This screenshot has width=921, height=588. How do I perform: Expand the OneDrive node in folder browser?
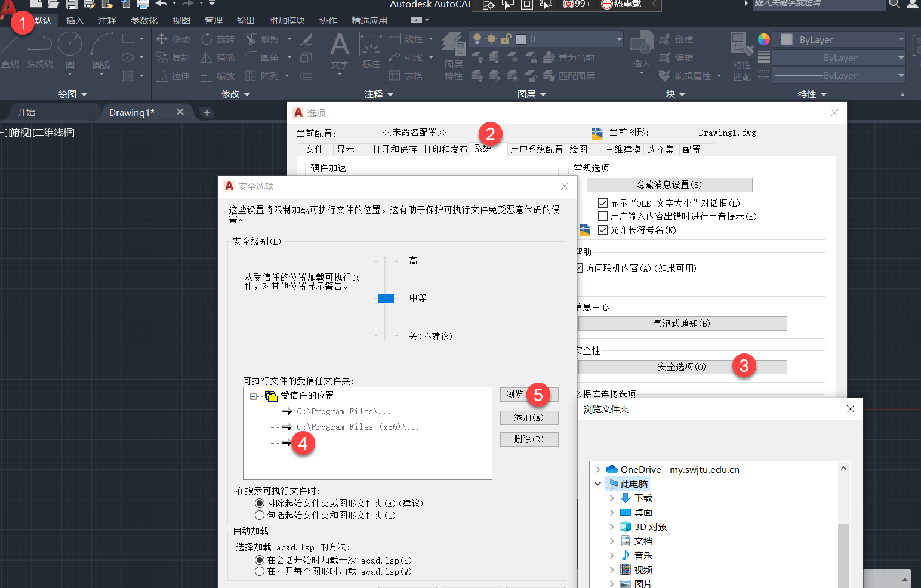coord(598,470)
